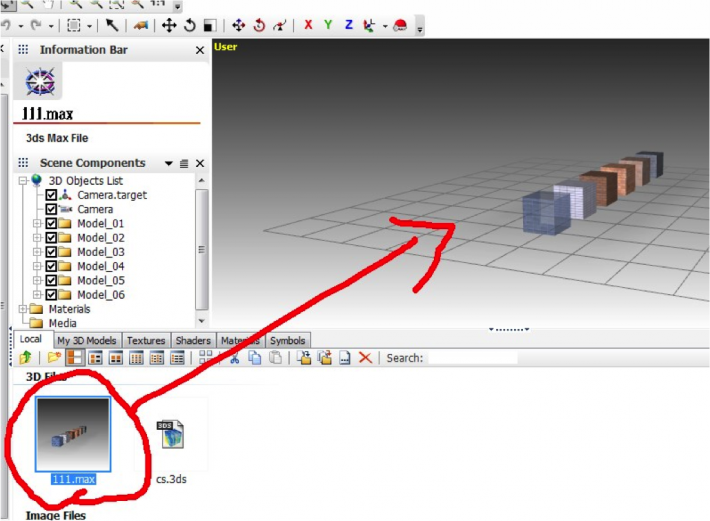Toggle the Model_06 checkbox
Image resolution: width=710 pixels, height=521 pixels.
[x=51, y=295]
